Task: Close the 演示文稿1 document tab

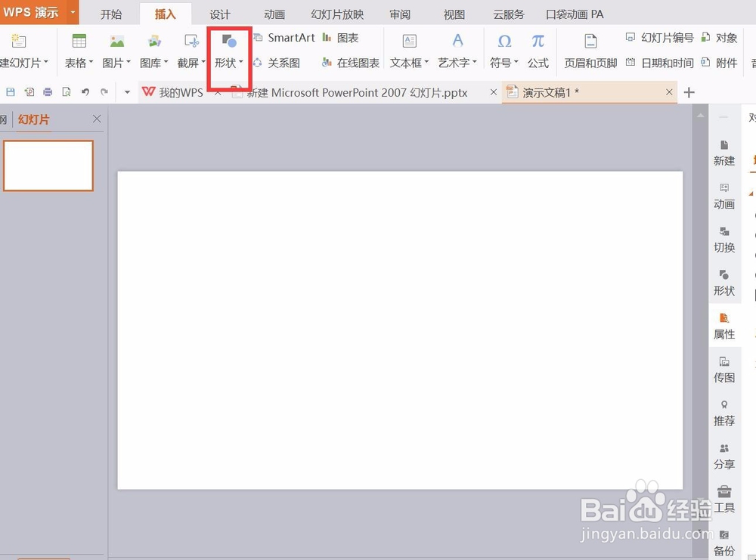Action: tap(669, 91)
